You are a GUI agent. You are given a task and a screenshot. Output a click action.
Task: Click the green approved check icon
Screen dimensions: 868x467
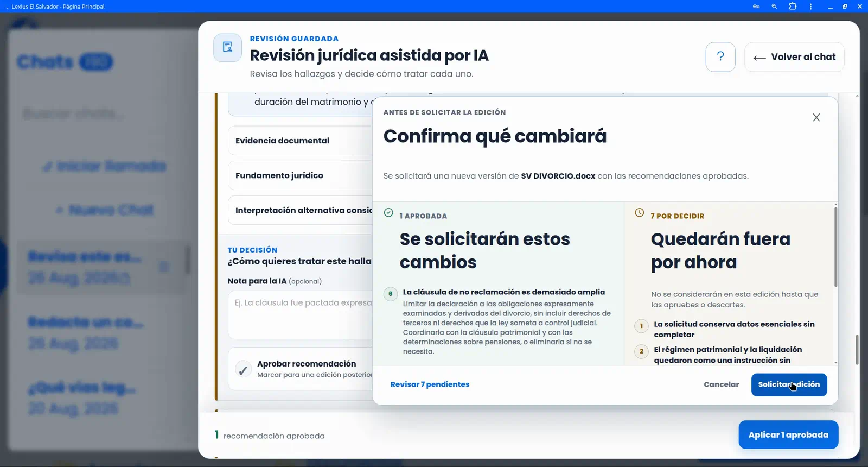tap(388, 212)
